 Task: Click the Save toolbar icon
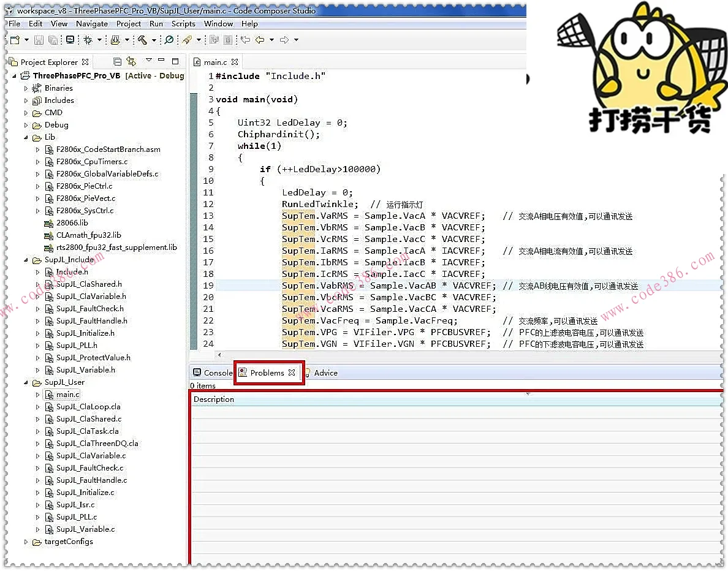tap(39, 40)
